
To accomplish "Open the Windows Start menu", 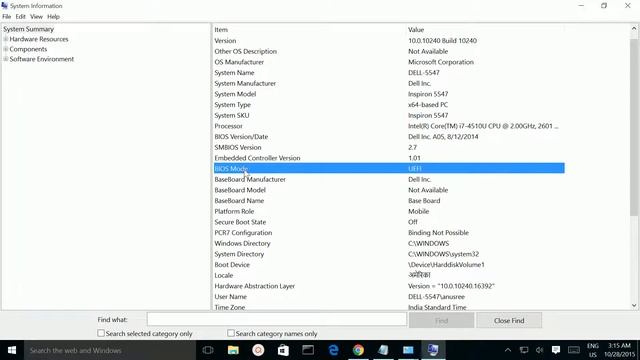I will (12, 350).
